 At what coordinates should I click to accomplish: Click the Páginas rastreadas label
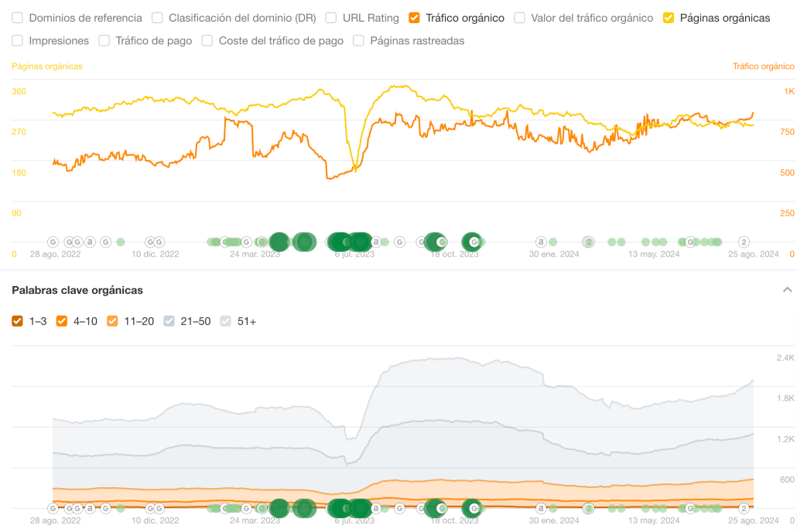417,41
